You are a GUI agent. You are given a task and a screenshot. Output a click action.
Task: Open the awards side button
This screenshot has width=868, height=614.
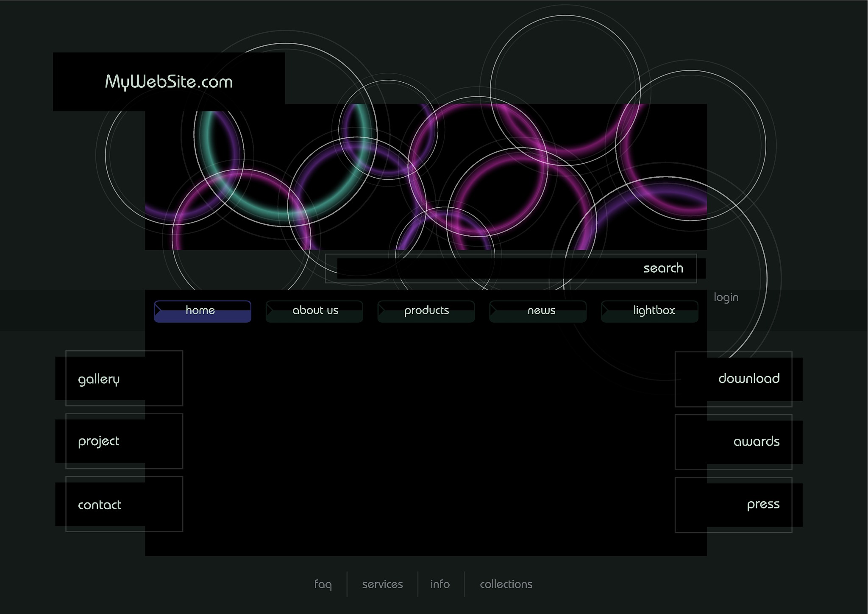[734, 442]
